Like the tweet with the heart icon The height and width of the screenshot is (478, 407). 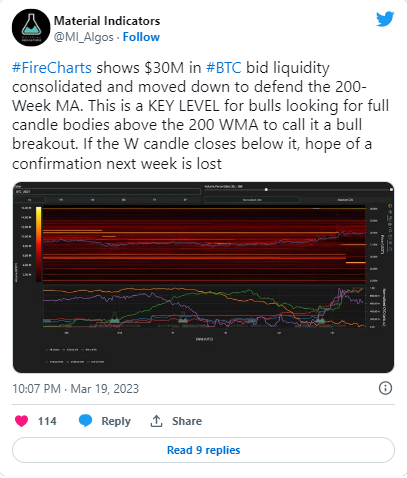click(x=22, y=421)
